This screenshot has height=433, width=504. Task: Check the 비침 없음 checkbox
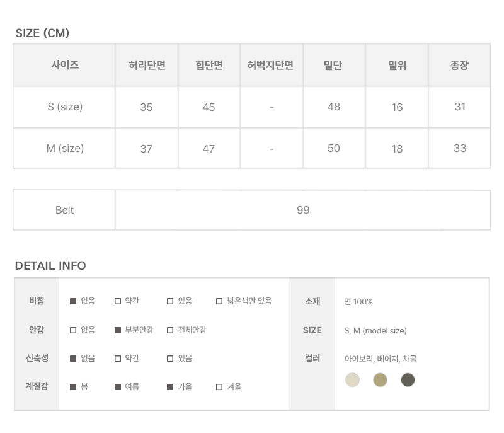point(73,301)
